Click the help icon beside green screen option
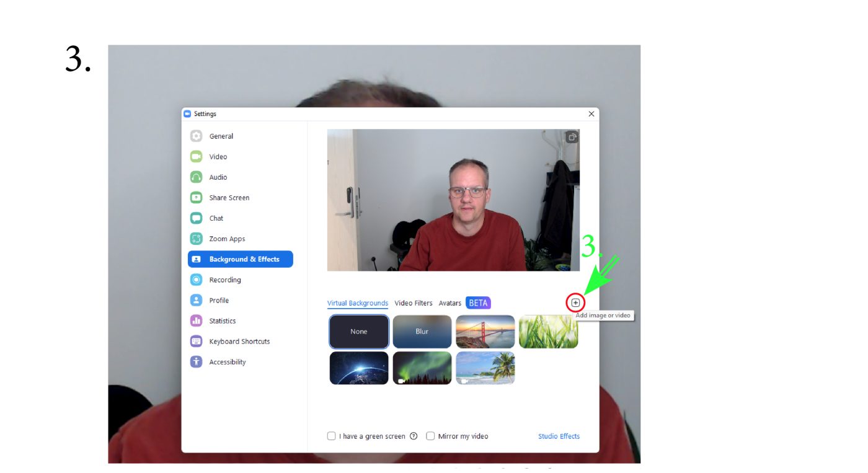The width and height of the screenshot is (868, 473). pyautogui.click(x=414, y=436)
